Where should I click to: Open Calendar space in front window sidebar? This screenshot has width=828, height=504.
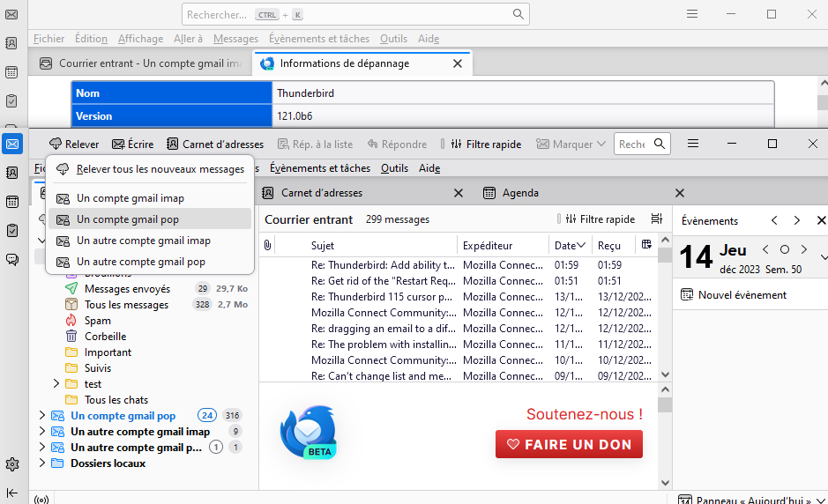pos(12,202)
